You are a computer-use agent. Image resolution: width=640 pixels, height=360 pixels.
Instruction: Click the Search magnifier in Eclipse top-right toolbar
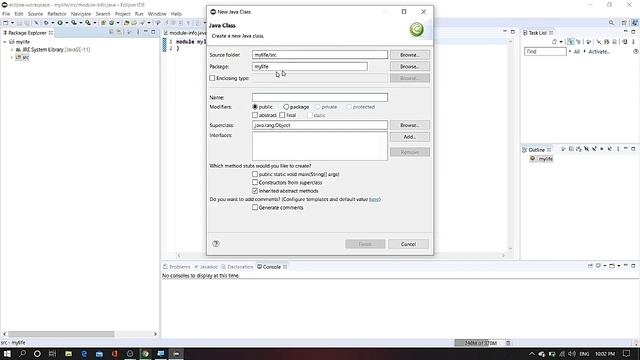click(611, 23)
